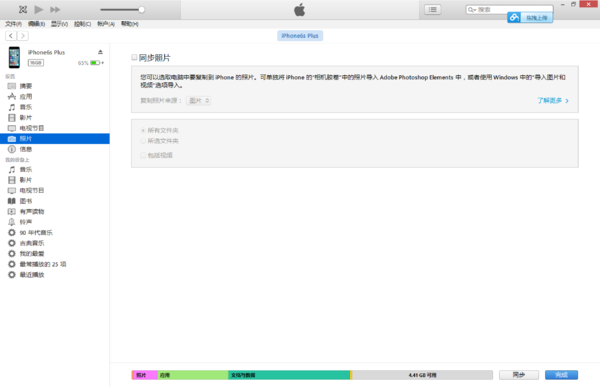Open 音乐 under 我的设备上 section
The width and height of the screenshot is (600, 387).
pos(55,170)
